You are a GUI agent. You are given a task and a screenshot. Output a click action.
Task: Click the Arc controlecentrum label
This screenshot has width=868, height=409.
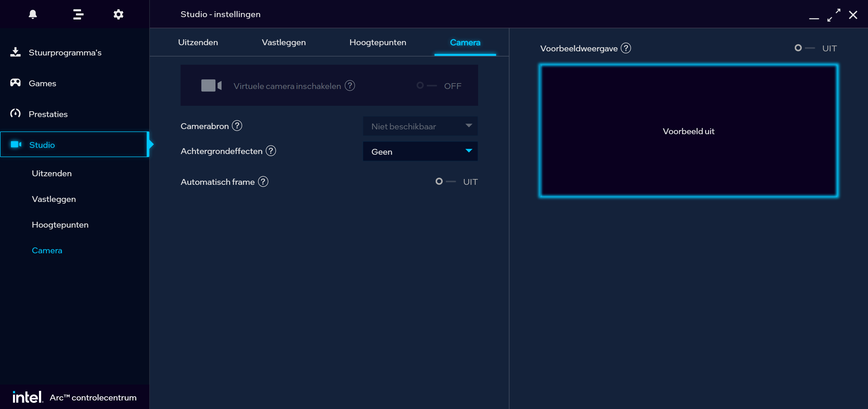click(93, 397)
